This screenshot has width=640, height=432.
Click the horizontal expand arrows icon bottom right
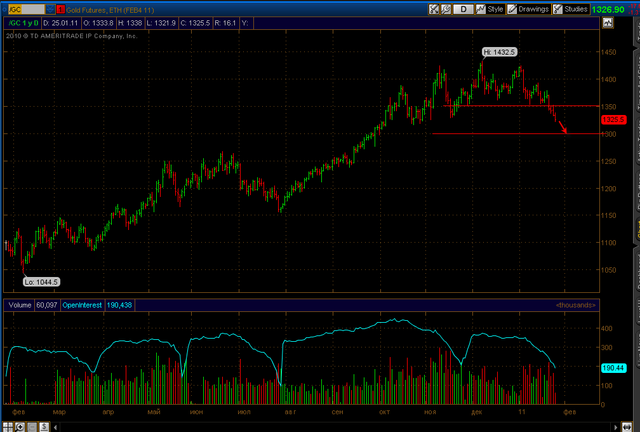point(627,427)
